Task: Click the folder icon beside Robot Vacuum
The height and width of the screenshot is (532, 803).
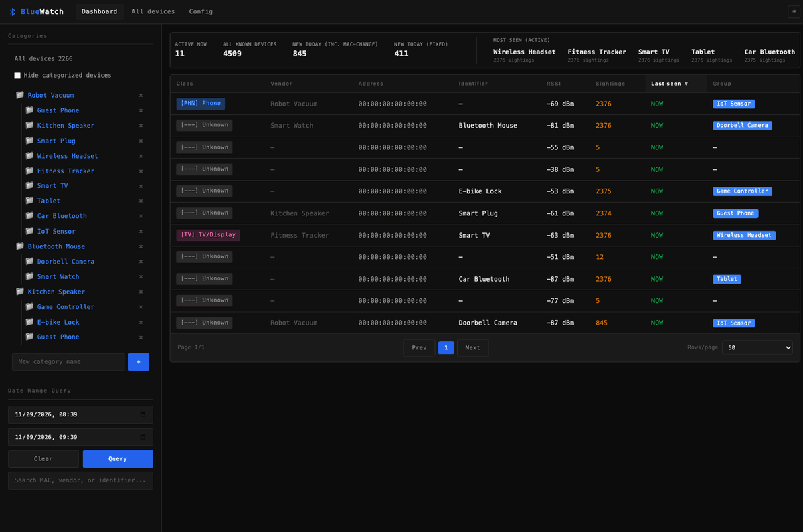Action: point(20,95)
